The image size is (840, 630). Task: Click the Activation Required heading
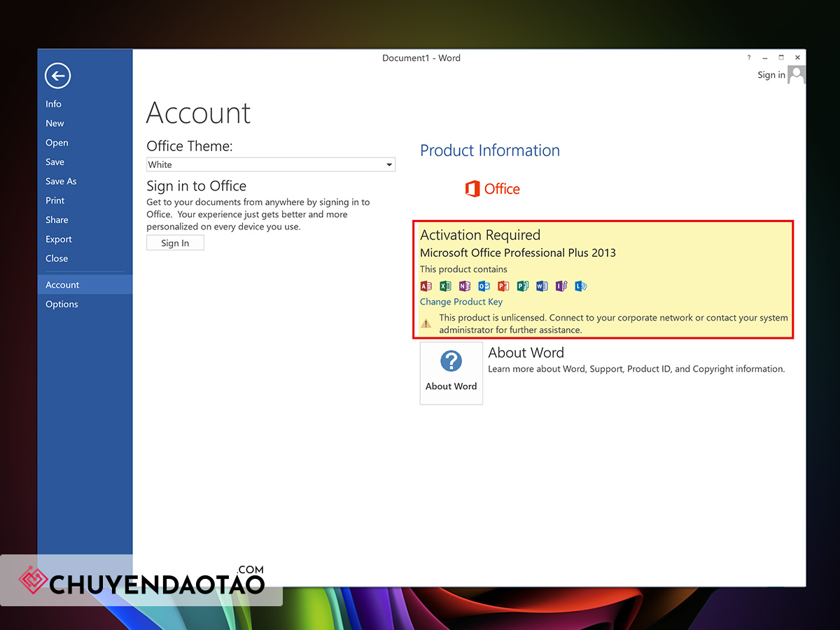(480, 235)
